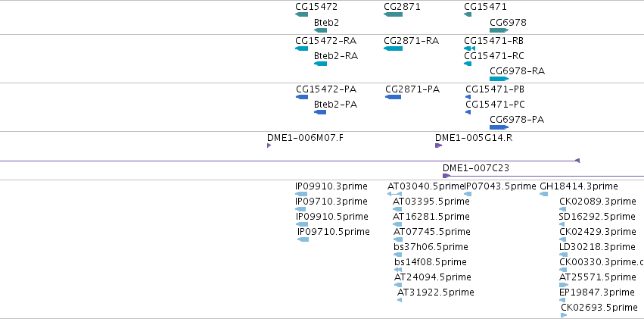Screen dimensions: 644x319
Task: Click the long purple BAC span line
Action: point(290,161)
